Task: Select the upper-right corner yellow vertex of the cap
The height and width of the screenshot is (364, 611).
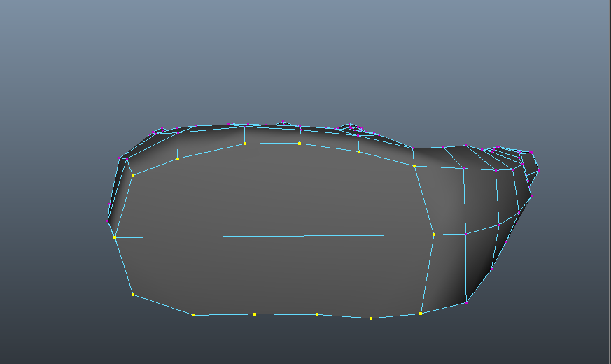Action: tap(414, 166)
